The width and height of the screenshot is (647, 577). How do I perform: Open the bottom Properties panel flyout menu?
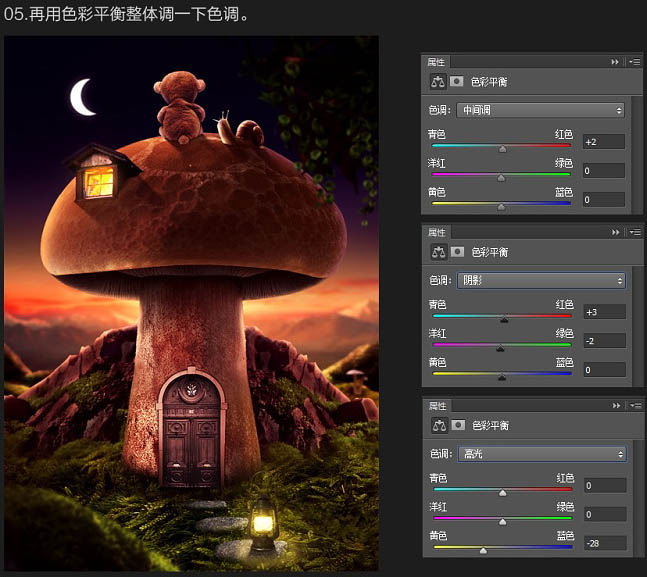[634, 405]
